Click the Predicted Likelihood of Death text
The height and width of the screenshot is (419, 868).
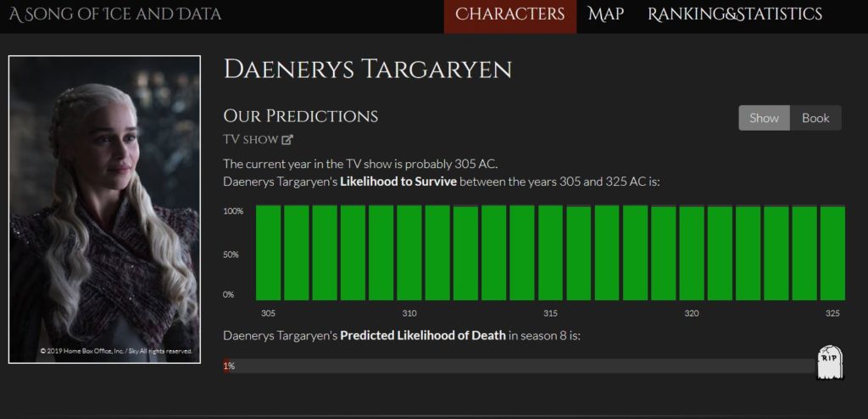[423, 335]
